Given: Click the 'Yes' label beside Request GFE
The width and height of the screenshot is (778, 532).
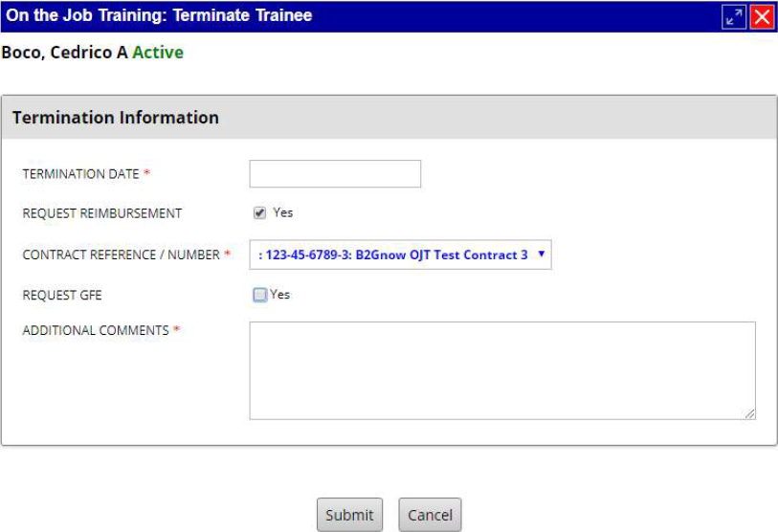Looking at the screenshot, I should click(x=280, y=295).
